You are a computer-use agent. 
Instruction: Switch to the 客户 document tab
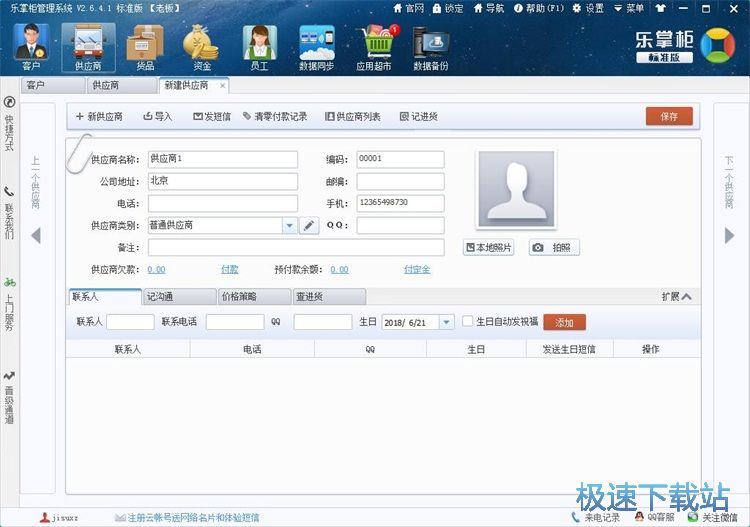click(53, 86)
